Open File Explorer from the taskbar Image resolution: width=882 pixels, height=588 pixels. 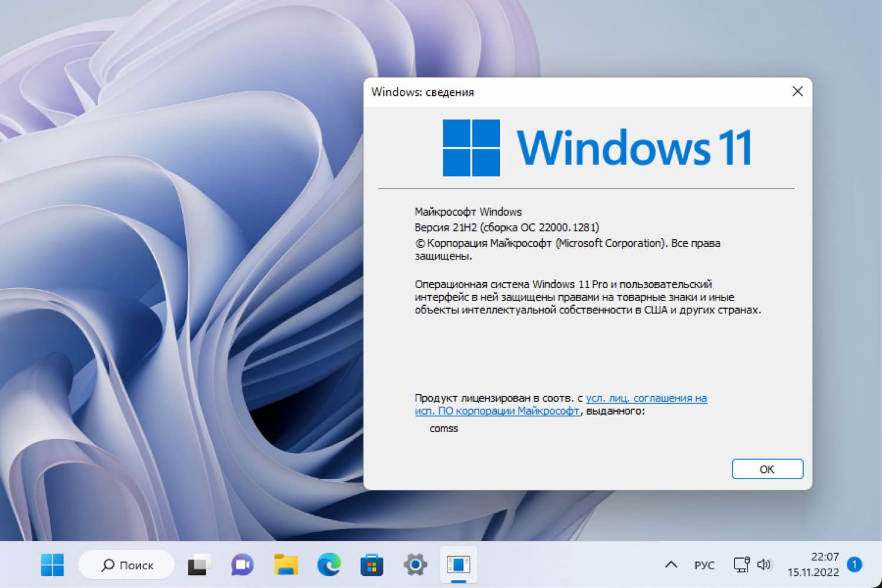click(286, 565)
